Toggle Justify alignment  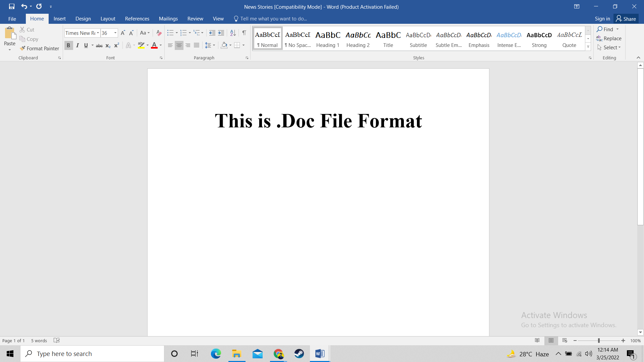197,45
